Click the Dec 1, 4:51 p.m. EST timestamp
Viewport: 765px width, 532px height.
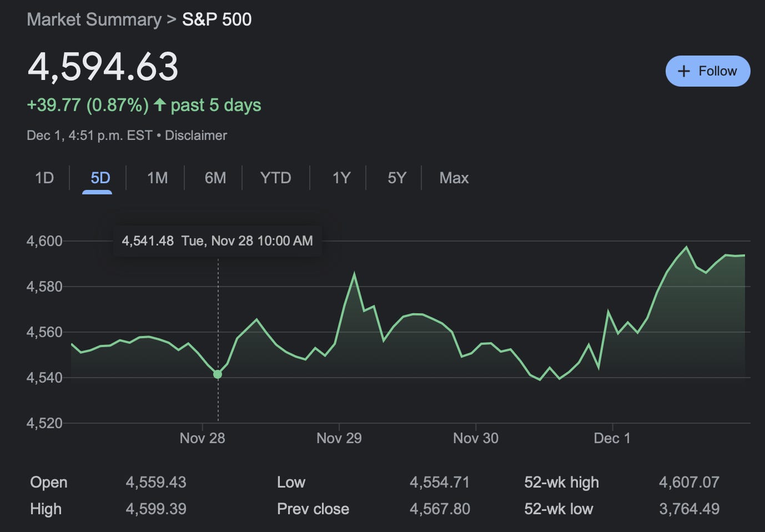89,135
